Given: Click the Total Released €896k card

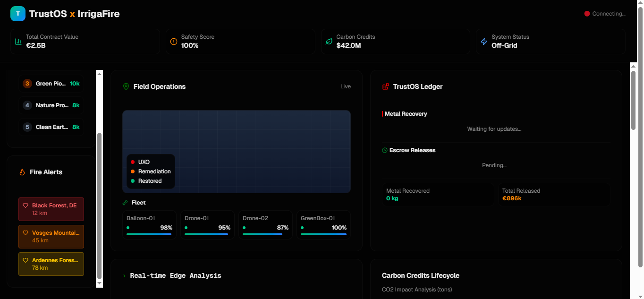Looking at the screenshot, I should click(553, 195).
